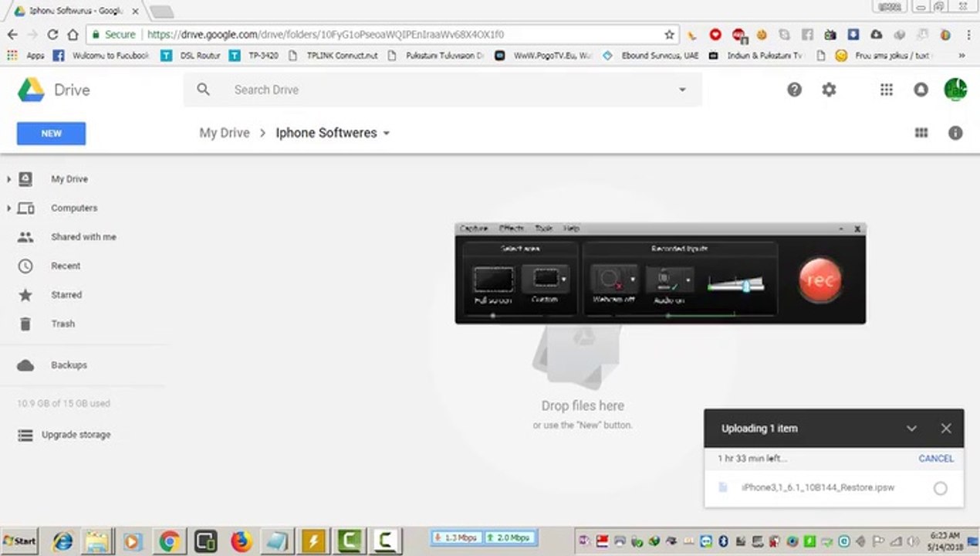The image size is (980, 556).
Task: Open a new browser tab
Action: tap(161, 12)
